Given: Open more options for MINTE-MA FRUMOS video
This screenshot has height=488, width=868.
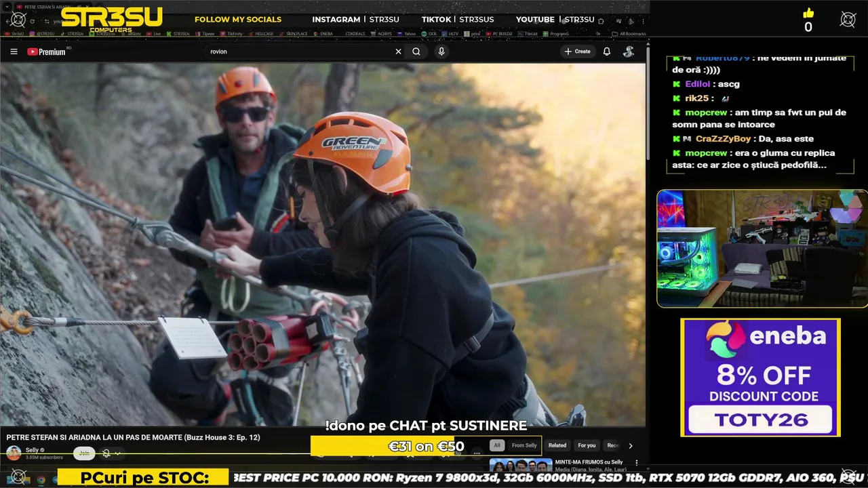Looking at the screenshot, I should [x=637, y=463].
